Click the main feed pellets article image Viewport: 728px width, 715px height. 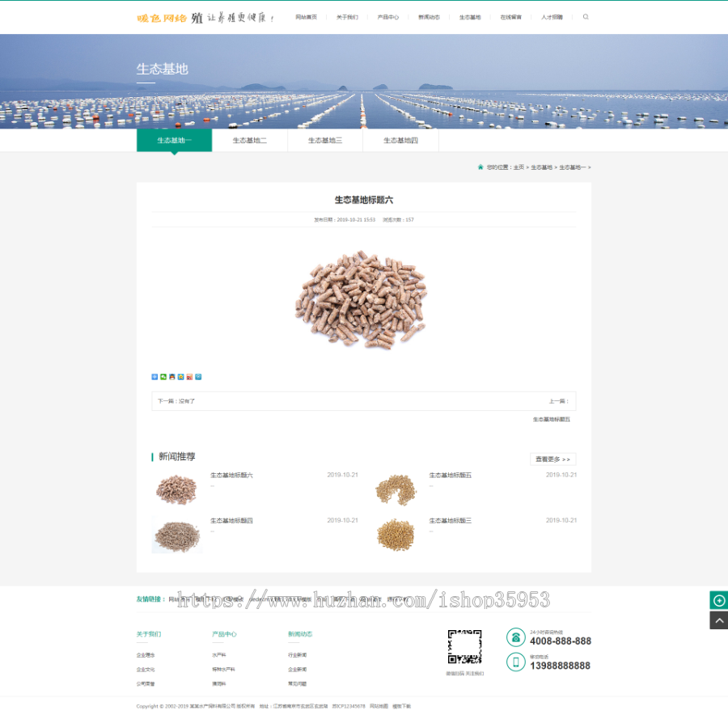pyautogui.click(x=362, y=299)
